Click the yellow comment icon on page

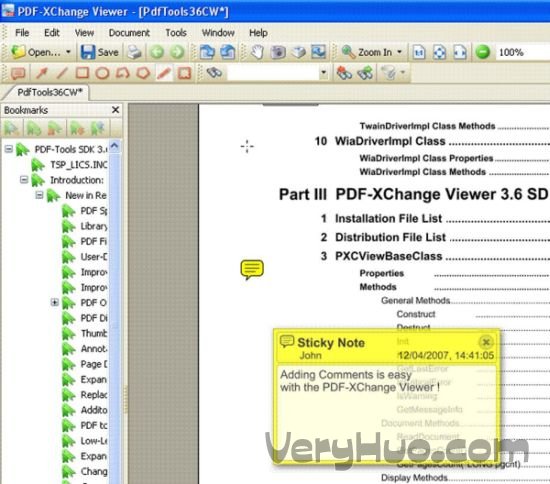coord(252,269)
